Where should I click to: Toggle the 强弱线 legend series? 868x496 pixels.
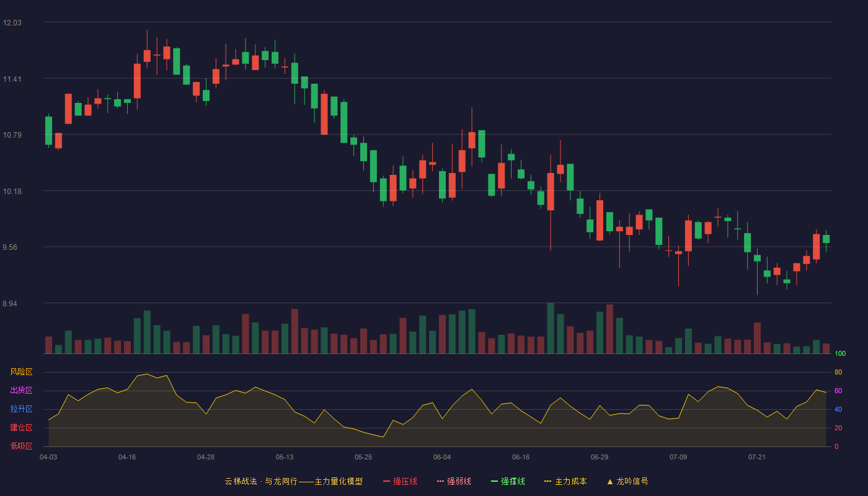click(x=454, y=481)
